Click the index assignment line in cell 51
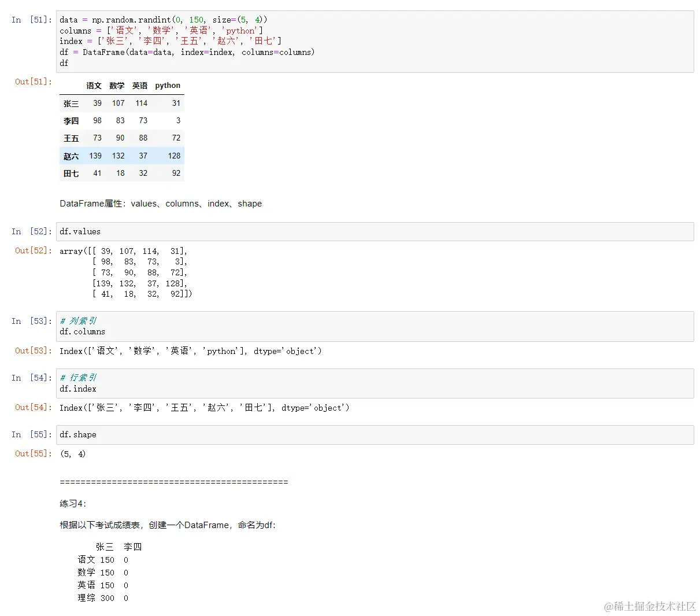Image resolution: width=700 pixels, height=616 pixels. (171, 41)
